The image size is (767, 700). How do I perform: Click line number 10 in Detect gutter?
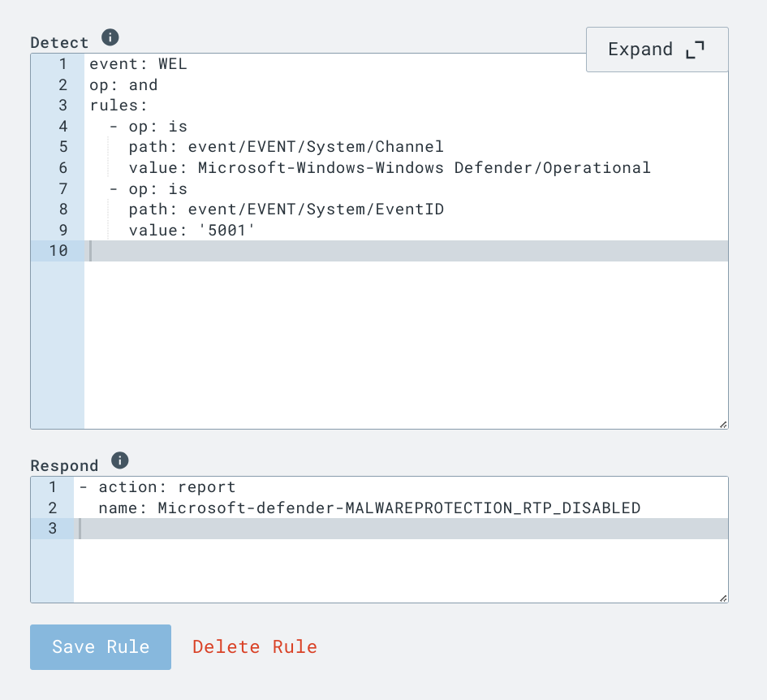58,251
